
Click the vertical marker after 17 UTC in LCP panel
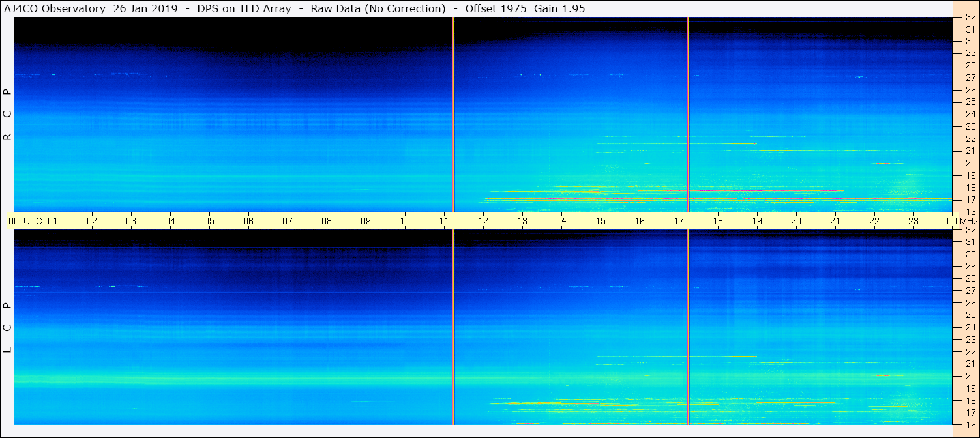[688, 327]
